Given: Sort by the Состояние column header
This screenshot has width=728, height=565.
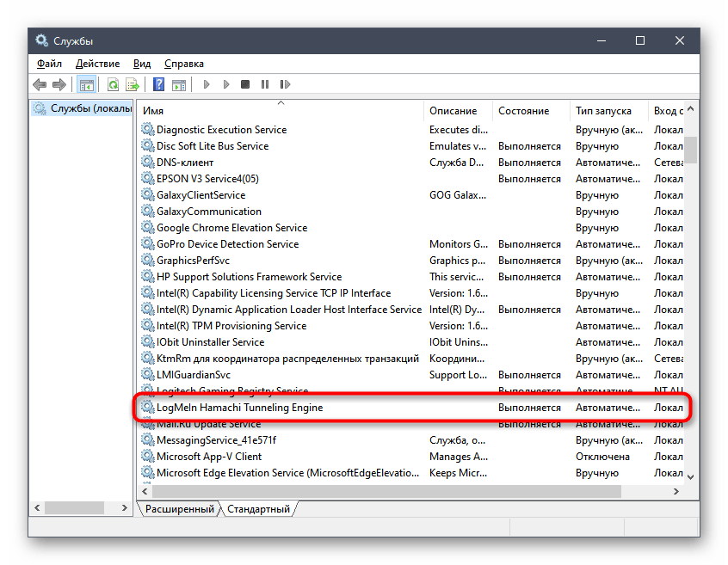Looking at the screenshot, I should 531,111.
